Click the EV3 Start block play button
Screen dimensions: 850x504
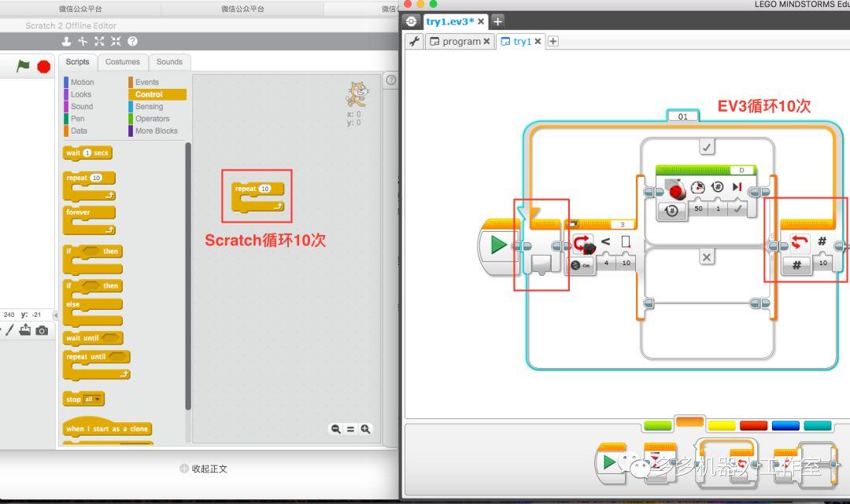498,245
